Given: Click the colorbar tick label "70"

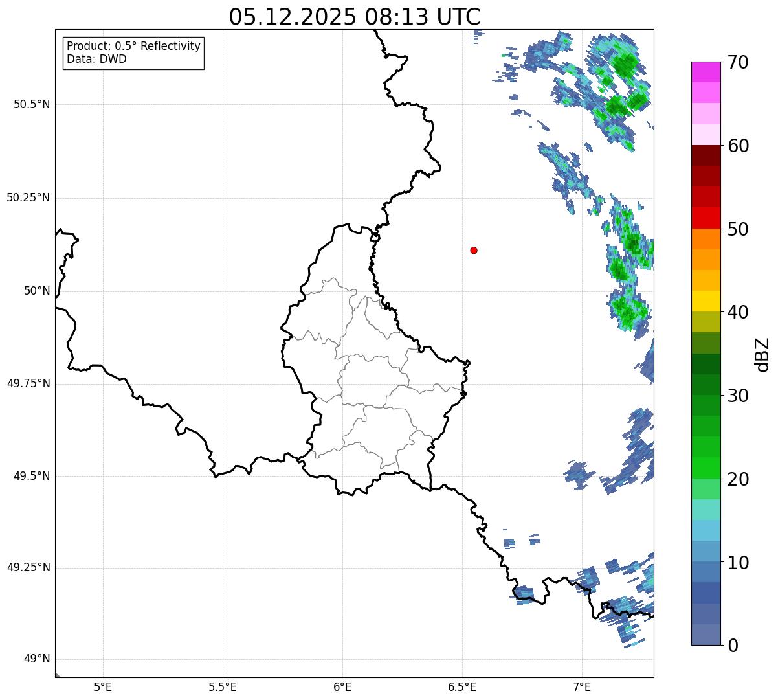Looking at the screenshot, I should tap(739, 63).
